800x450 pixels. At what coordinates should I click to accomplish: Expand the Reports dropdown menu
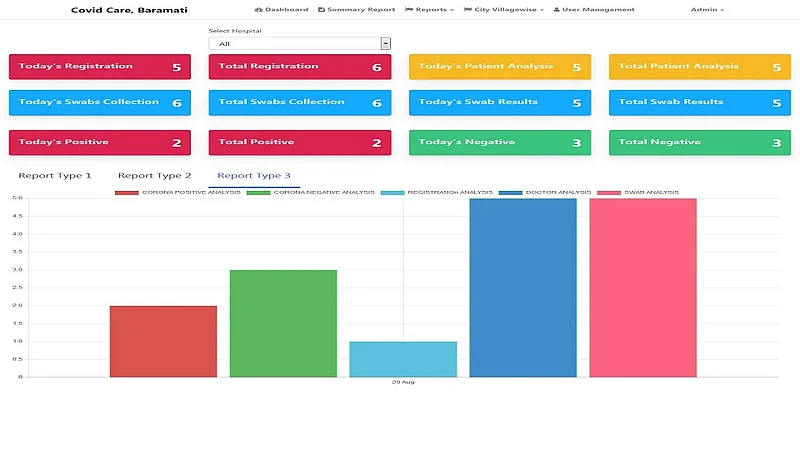pos(429,10)
